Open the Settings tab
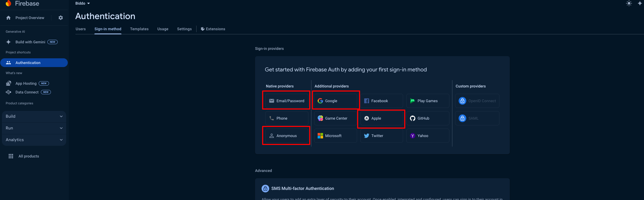The width and height of the screenshot is (644, 200). tap(184, 29)
